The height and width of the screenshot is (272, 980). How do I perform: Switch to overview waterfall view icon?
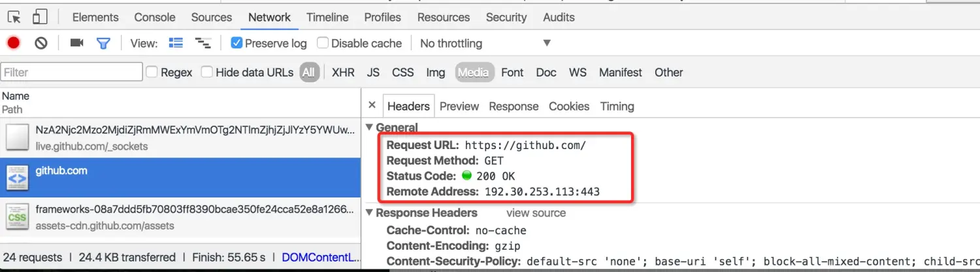203,43
